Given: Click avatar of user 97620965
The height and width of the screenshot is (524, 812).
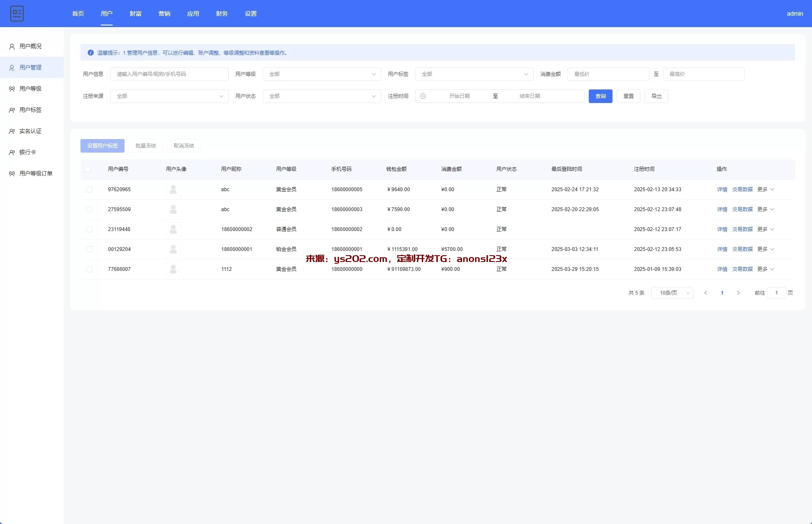Looking at the screenshot, I should [x=173, y=190].
